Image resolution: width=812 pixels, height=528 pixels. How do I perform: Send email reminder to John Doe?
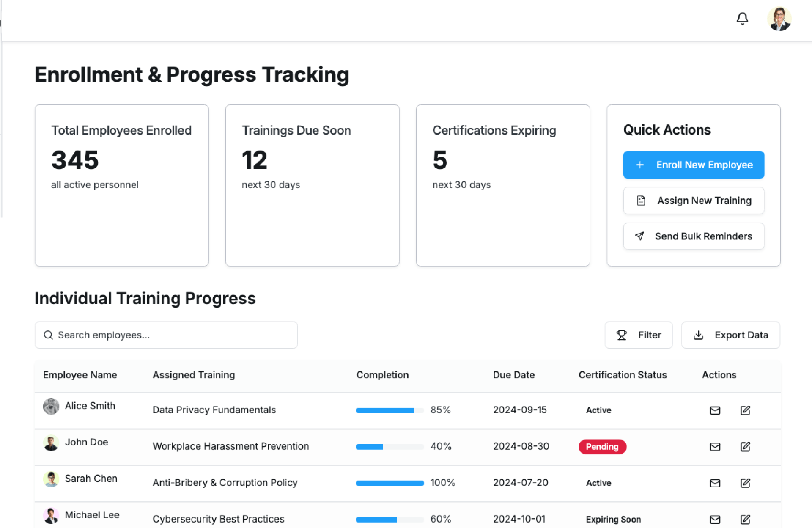click(715, 447)
